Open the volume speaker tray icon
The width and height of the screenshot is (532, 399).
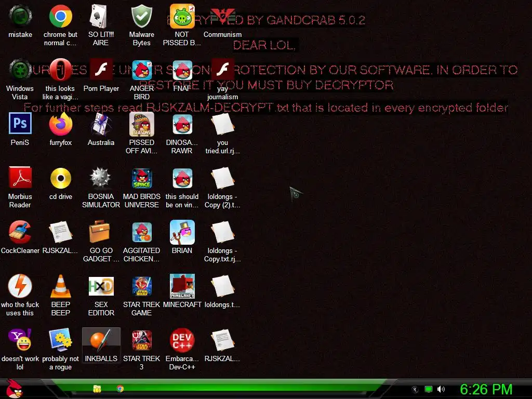click(441, 390)
